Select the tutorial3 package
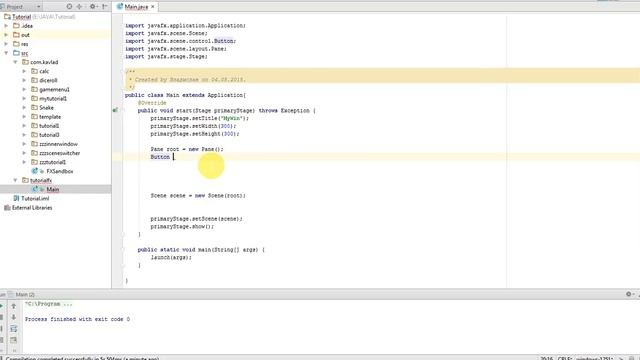The height and width of the screenshot is (360, 640). (49, 135)
